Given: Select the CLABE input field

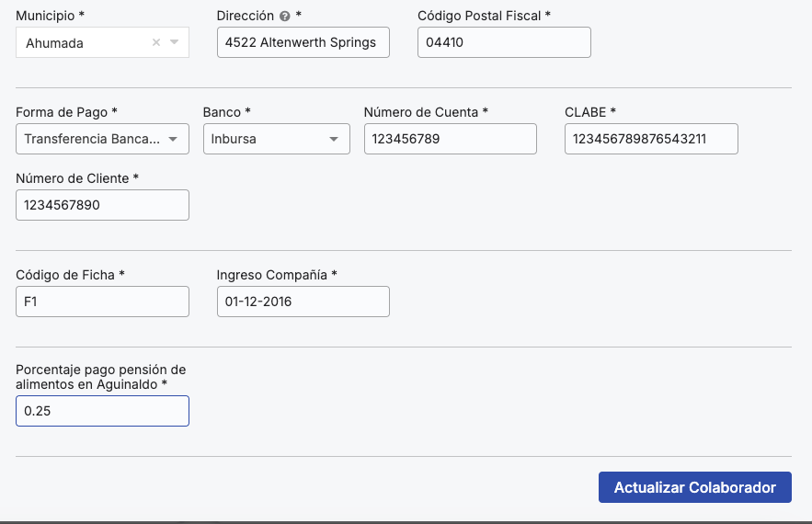Looking at the screenshot, I should (650, 139).
